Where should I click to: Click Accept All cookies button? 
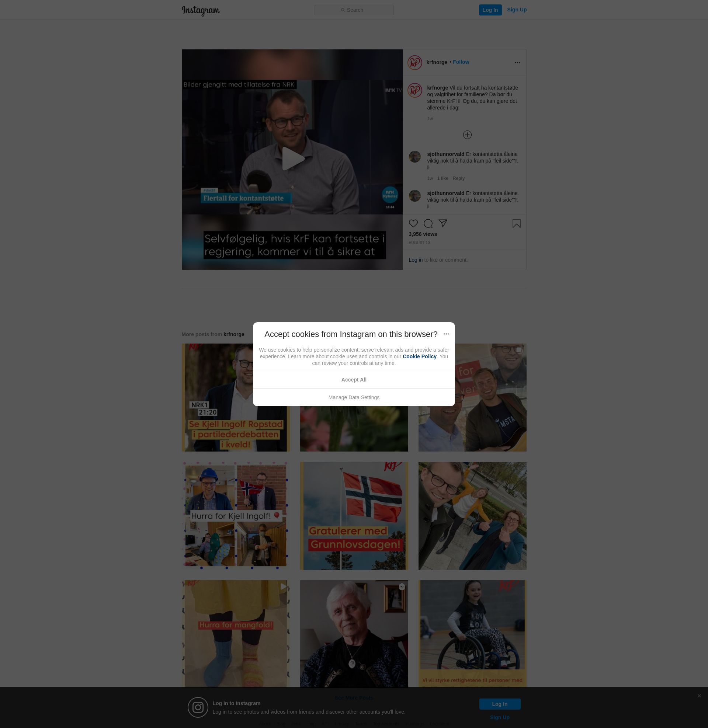[354, 380]
